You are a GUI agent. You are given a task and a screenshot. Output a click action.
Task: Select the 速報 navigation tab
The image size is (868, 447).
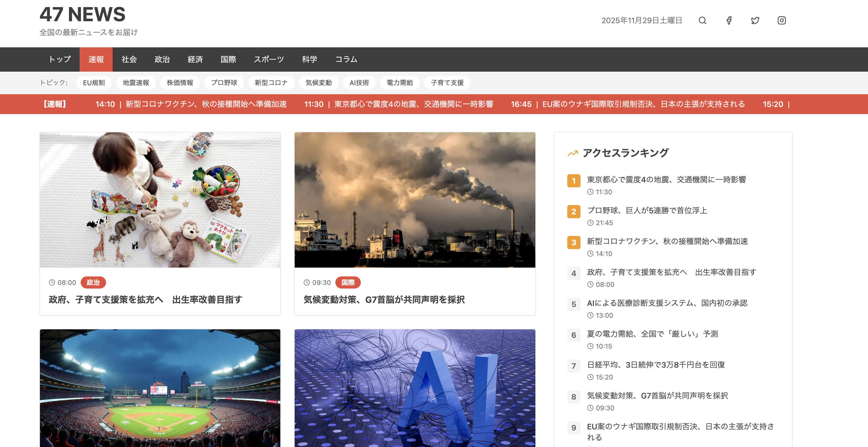(x=96, y=59)
